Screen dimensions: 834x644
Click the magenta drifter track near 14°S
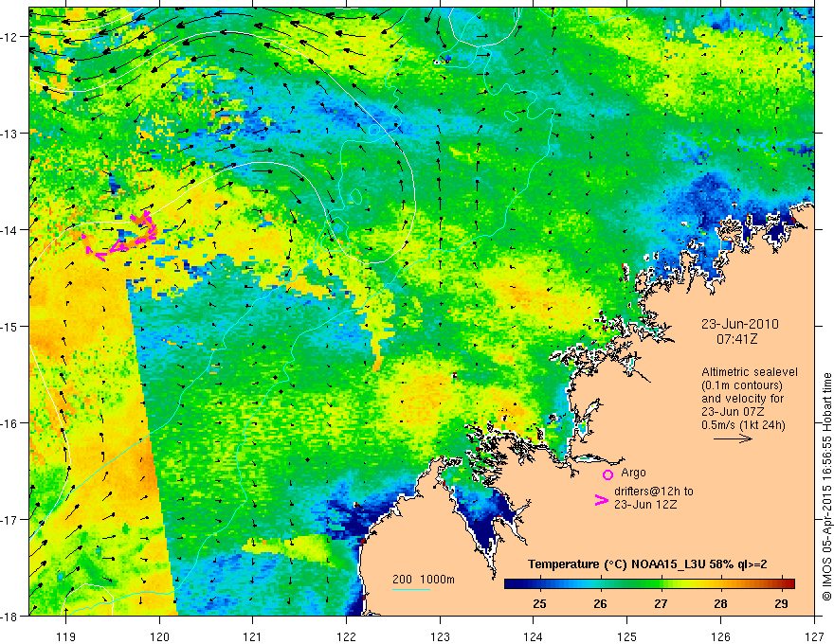tap(121, 238)
